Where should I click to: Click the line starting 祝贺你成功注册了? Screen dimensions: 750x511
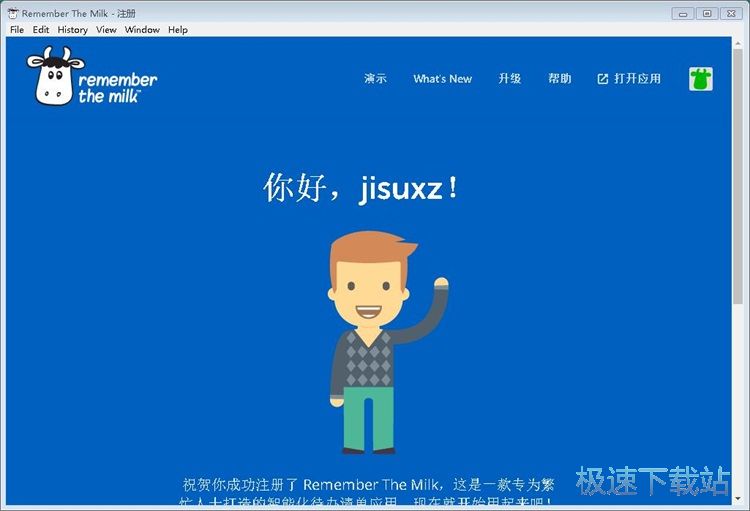point(368,485)
